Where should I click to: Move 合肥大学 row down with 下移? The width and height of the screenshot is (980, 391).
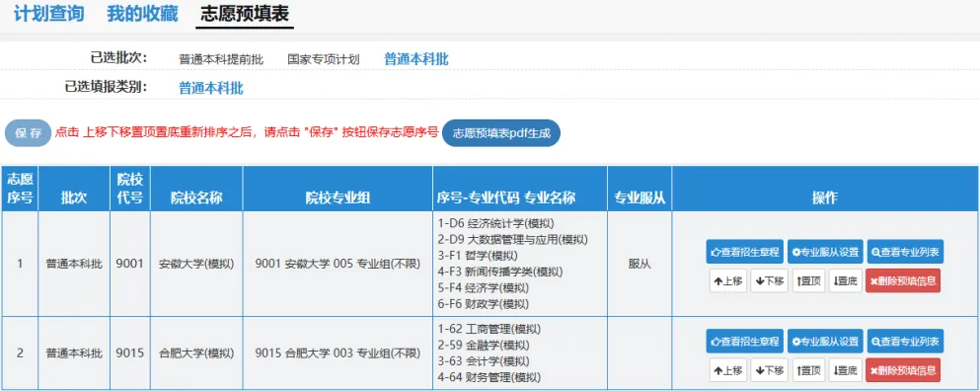point(770,369)
